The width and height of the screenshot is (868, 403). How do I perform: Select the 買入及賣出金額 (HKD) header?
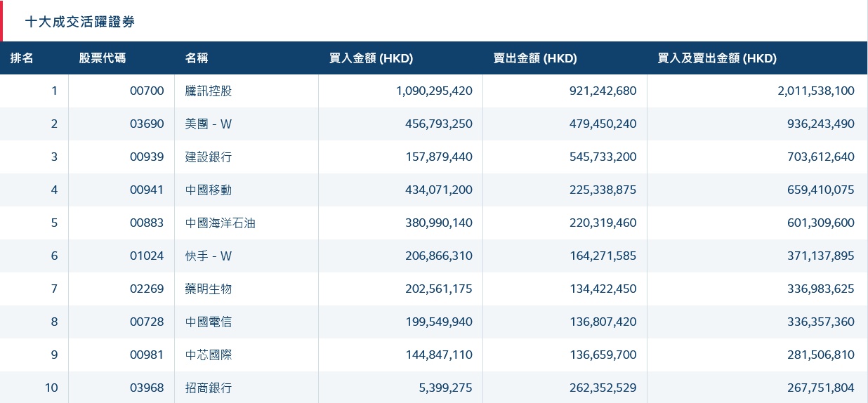717,58
